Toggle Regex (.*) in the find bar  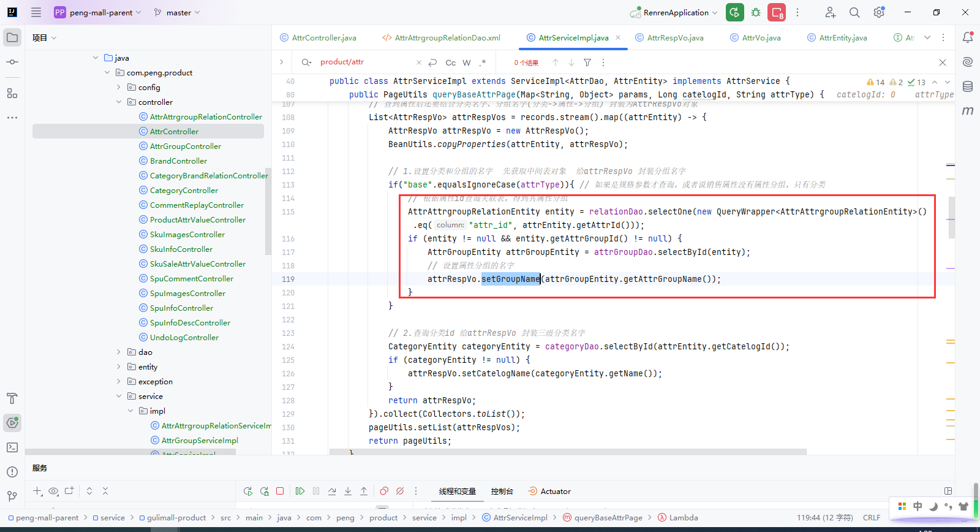point(483,63)
